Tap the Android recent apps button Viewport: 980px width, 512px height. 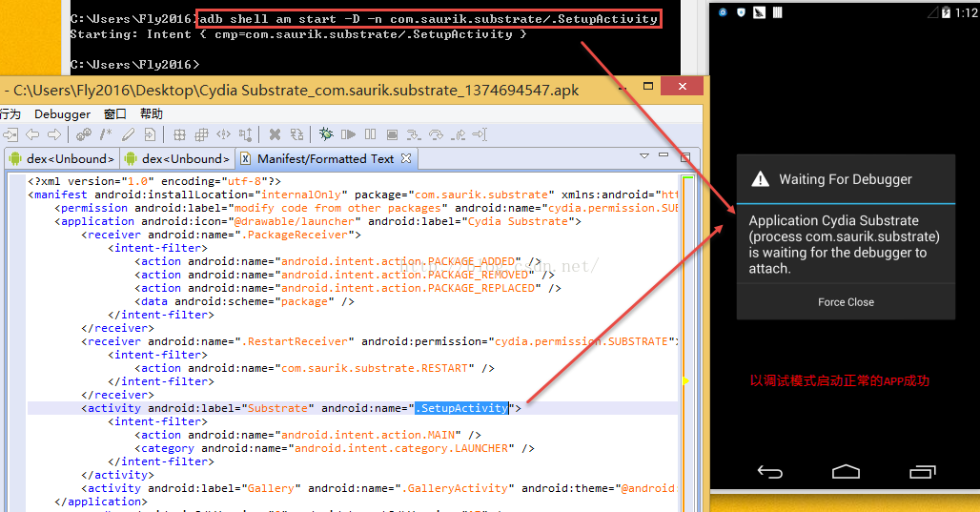(923, 472)
